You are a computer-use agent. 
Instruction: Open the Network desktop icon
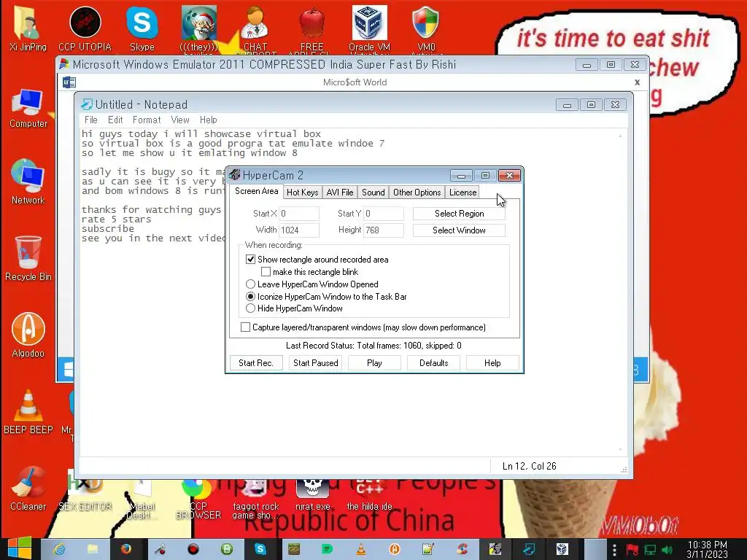pyautogui.click(x=28, y=182)
